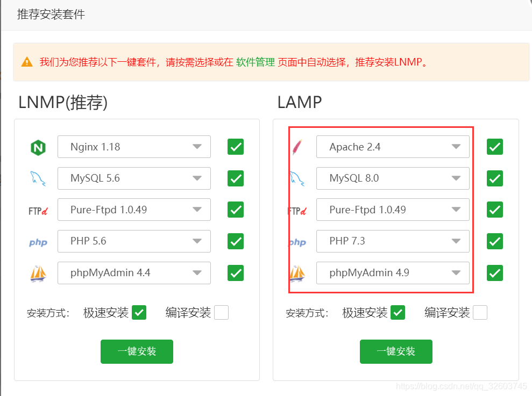532x396 pixels.
Task: Uncheck the Nginx 1.18 checkbox
Action: [236, 147]
